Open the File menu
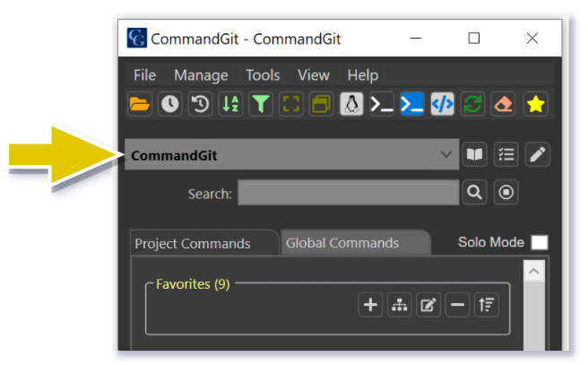 click(145, 75)
